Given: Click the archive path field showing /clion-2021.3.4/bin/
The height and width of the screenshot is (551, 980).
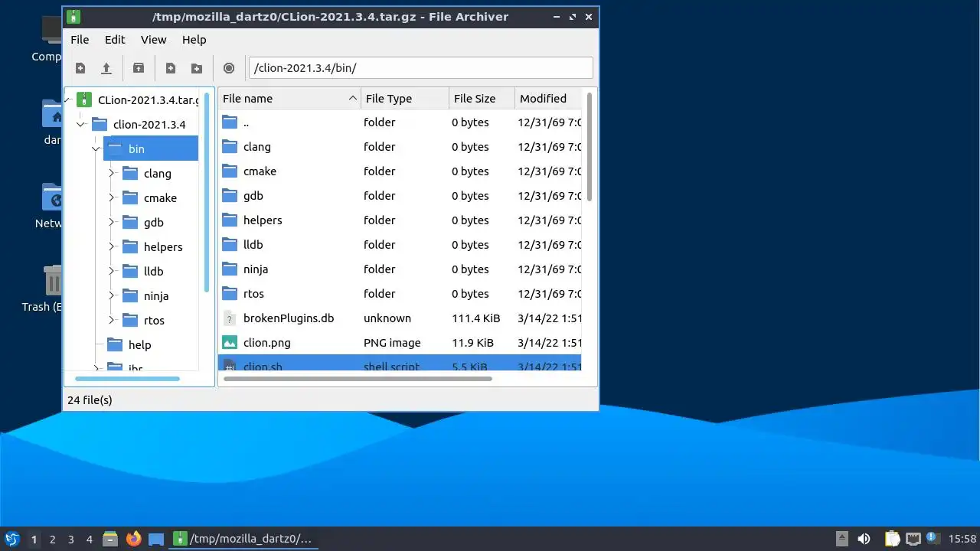Looking at the screenshot, I should pyautogui.click(x=421, y=67).
